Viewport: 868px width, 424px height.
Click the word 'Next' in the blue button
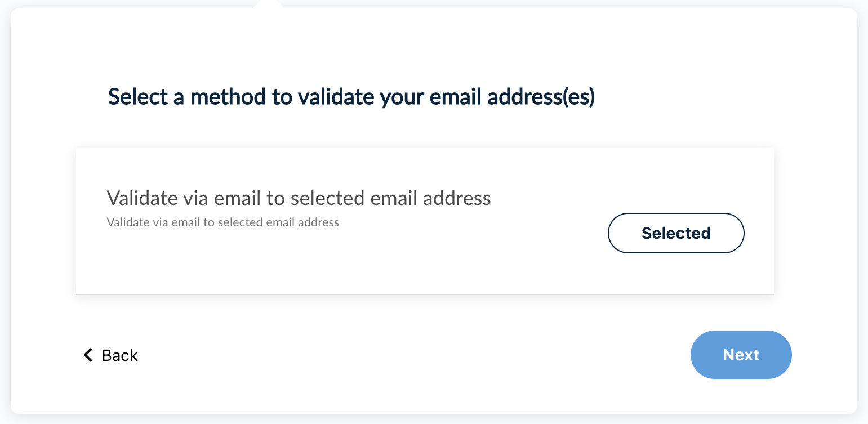tap(741, 355)
